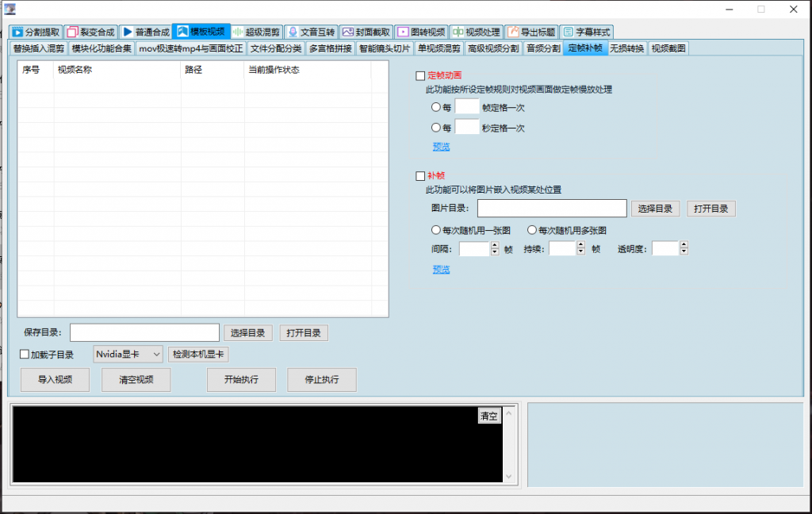Viewport: 812px width, 514px height.
Task: Increase the 间隔 frame spinner value
Action: (x=495, y=245)
